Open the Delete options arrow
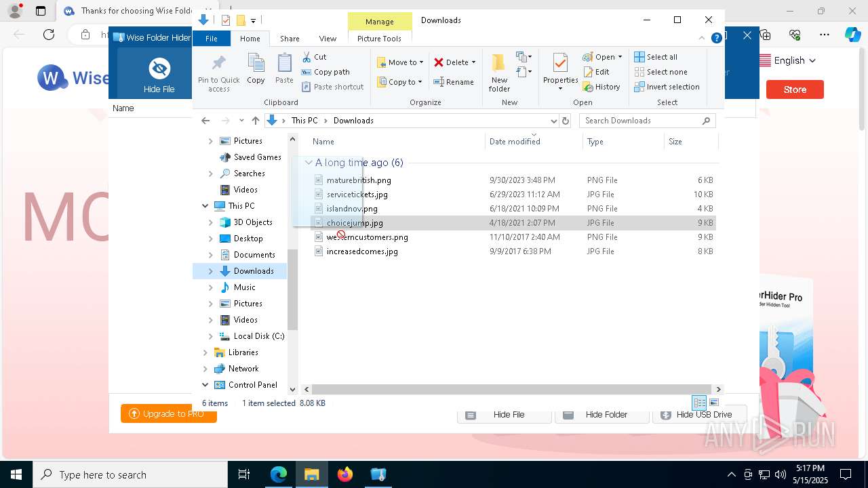868x488 pixels. [473, 62]
